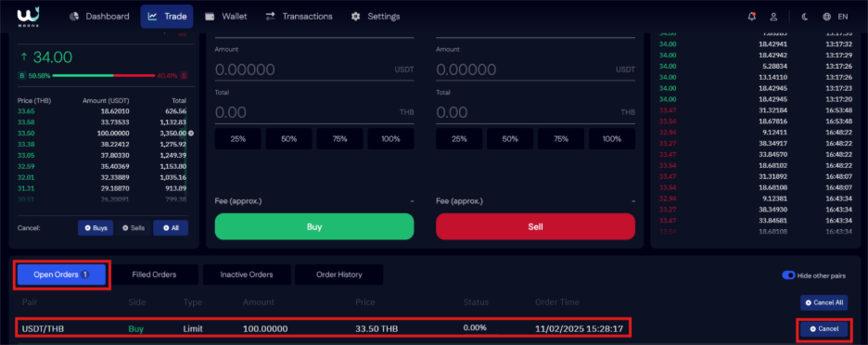The height and width of the screenshot is (345, 868).
Task: Switch to the Filled Orders tab
Action: 154,275
